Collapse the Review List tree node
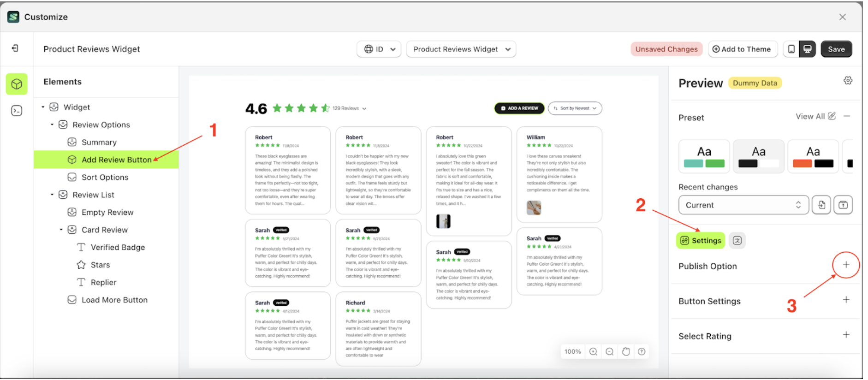Image resolution: width=868 pixels, height=380 pixels. [52, 195]
